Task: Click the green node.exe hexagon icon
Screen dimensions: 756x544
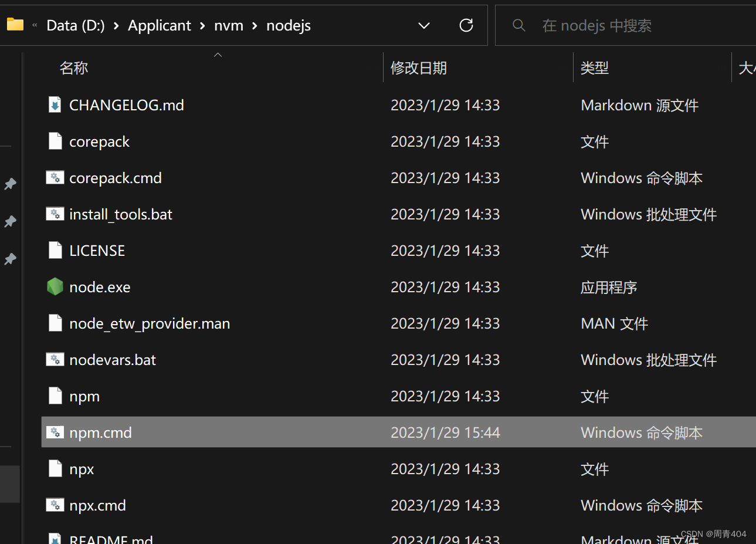Action: 55,287
